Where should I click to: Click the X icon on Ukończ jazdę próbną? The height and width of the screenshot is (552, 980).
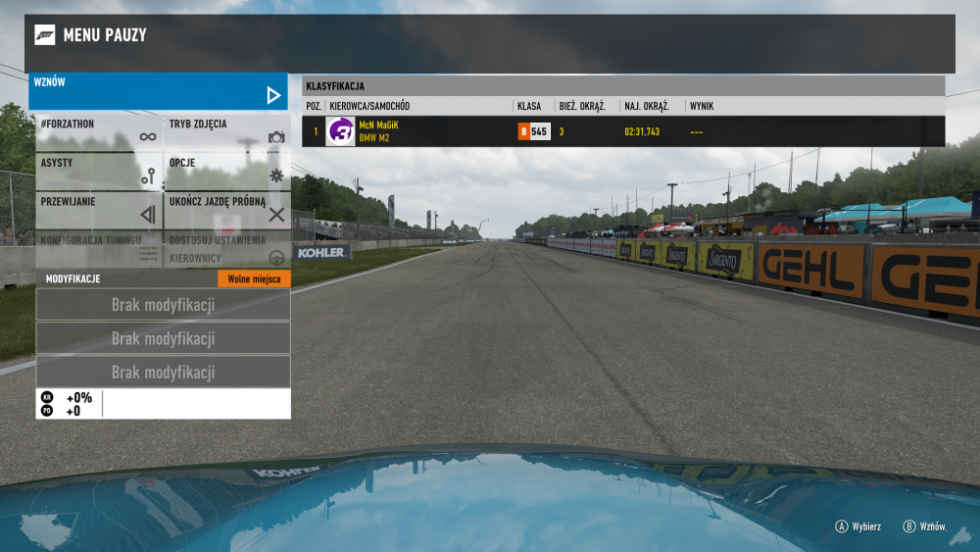tap(276, 215)
